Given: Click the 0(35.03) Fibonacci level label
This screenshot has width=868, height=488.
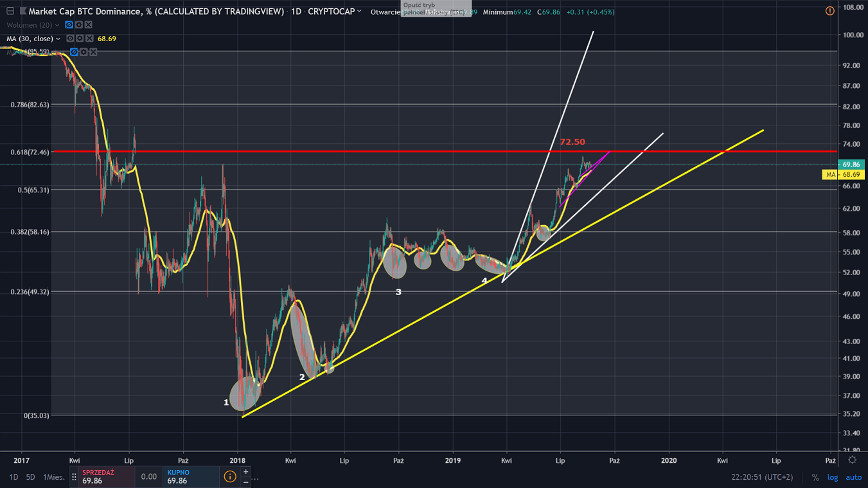Looking at the screenshot, I should [37, 415].
